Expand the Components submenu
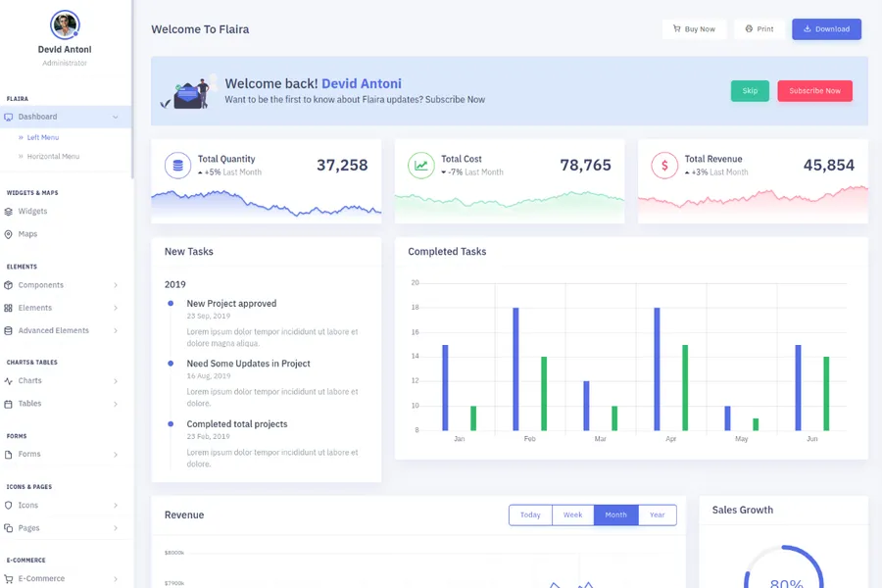The height and width of the screenshot is (588, 882). tap(116, 285)
